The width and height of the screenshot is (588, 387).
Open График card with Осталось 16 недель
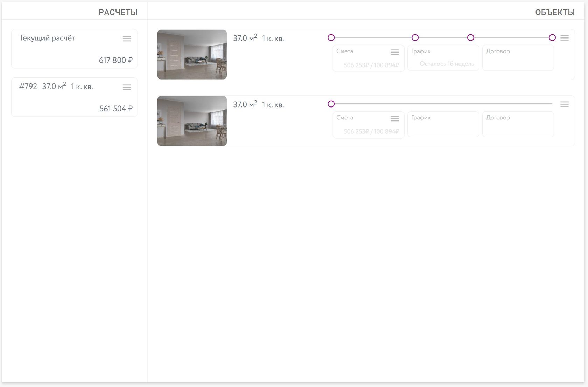443,58
